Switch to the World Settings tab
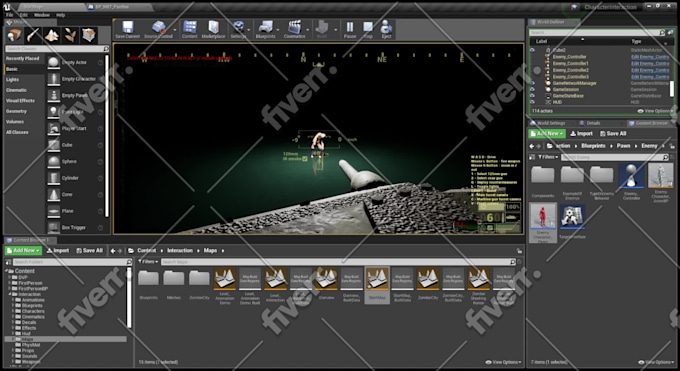Image resolution: width=680 pixels, height=371 pixels. tap(552, 123)
